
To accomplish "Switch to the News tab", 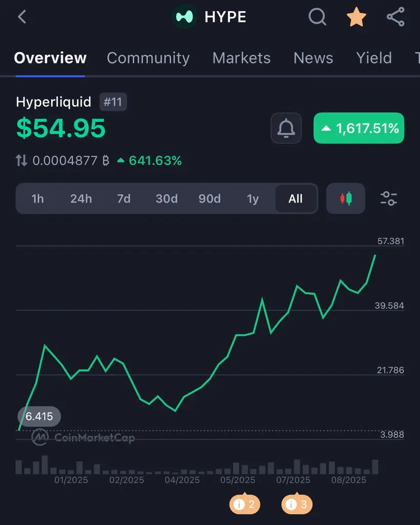I will click(x=313, y=58).
